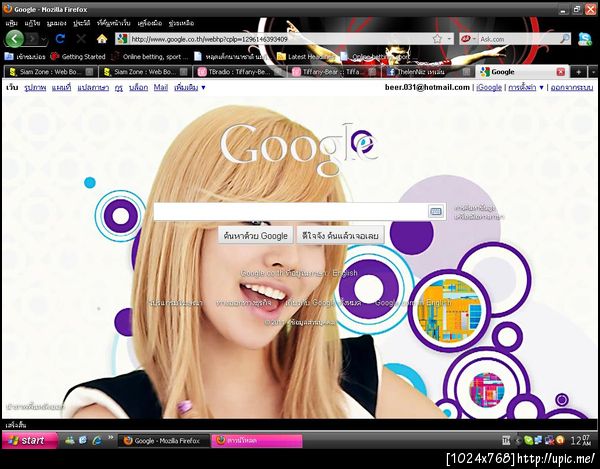The height and width of the screenshot is (469, 600).
Task: Open the Ask.com search engine selector
Action: 468,39
